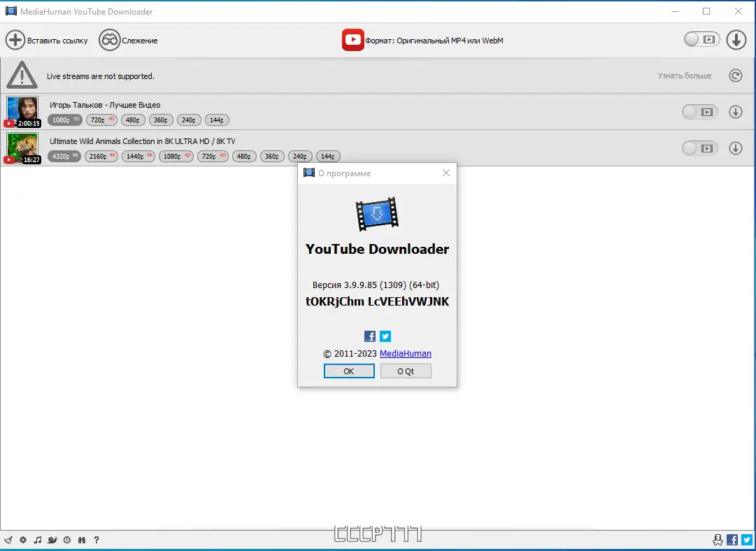Open the Ultimate Wild Animals video thumbnail
This screenshot has height=551, width=756.
pyautogui.click(x=22, y=148)
